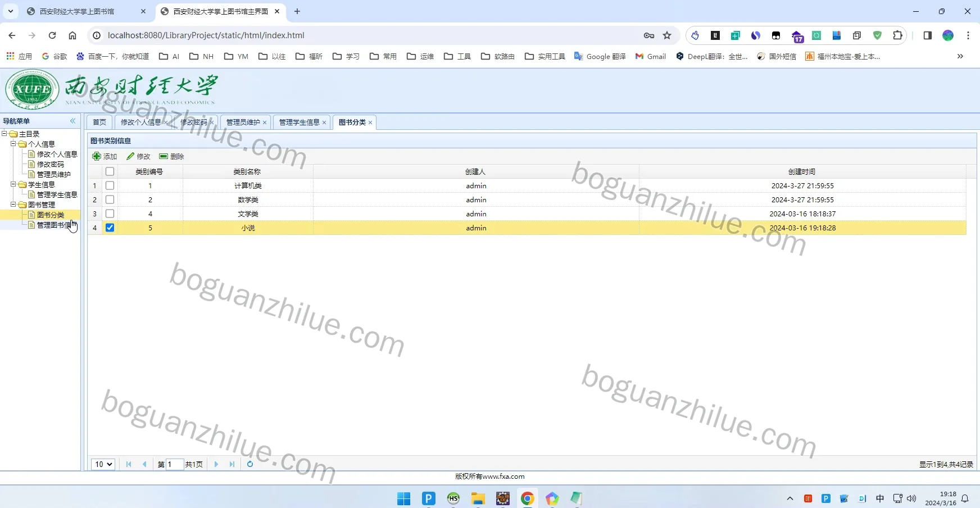The height and width of the screenshot is (508, 980).
Task: Reload the browser page
Action: [52, 35]
